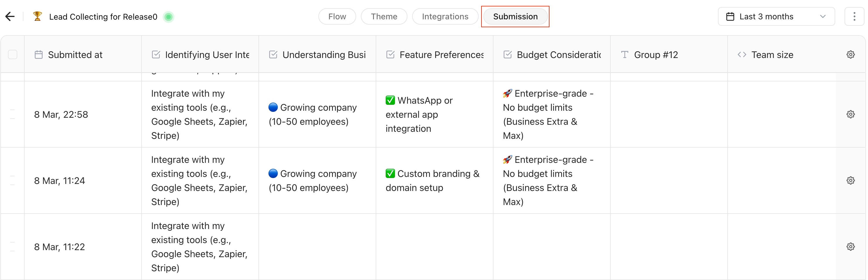The height and width of the screenshot is (280, 868).
Task: Click the calendar icon in date range selector
Action: click(730, 16)
